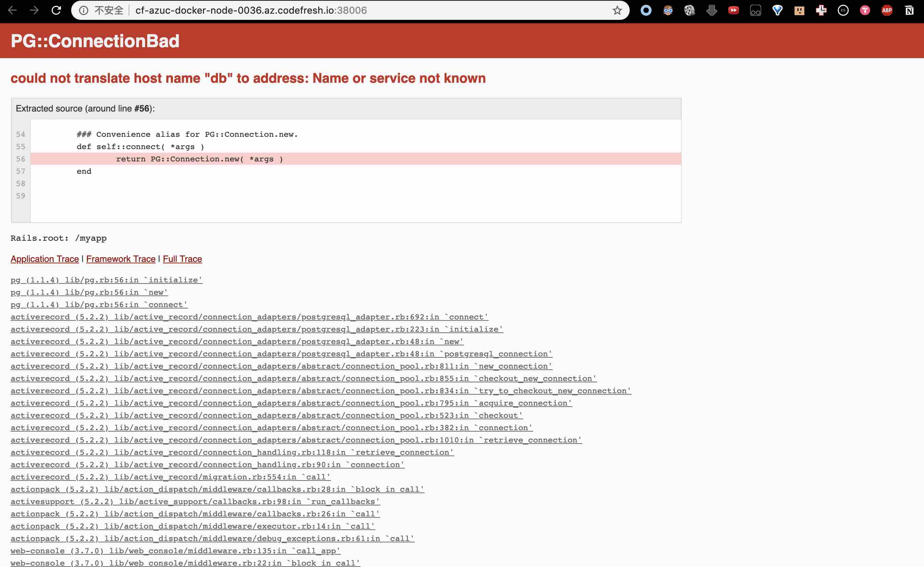Open pg.rb:56 `initialize' trace line
This screenshot has width=924, height=567.
(x=106, y=280)
